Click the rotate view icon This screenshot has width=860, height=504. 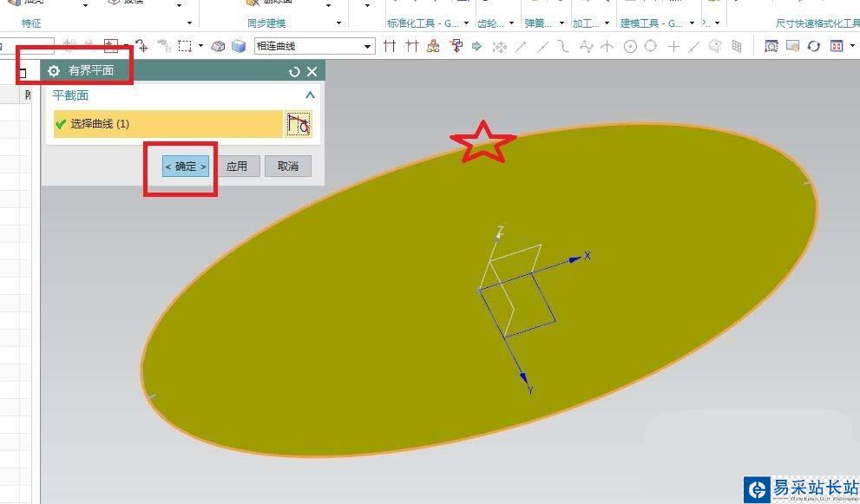tap(814, 46)
